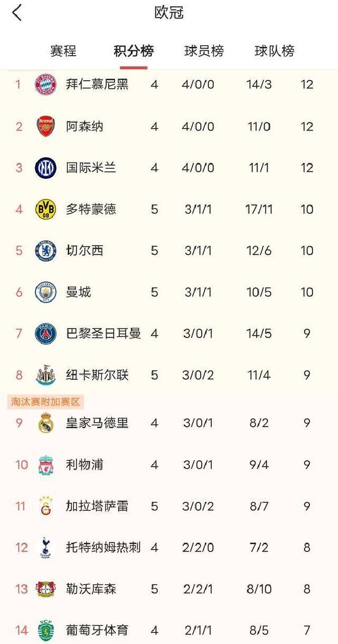This screenshot has width=338, height=644.
Task: Click the Bayern Munich club crest
Action: tap(45, 84)
